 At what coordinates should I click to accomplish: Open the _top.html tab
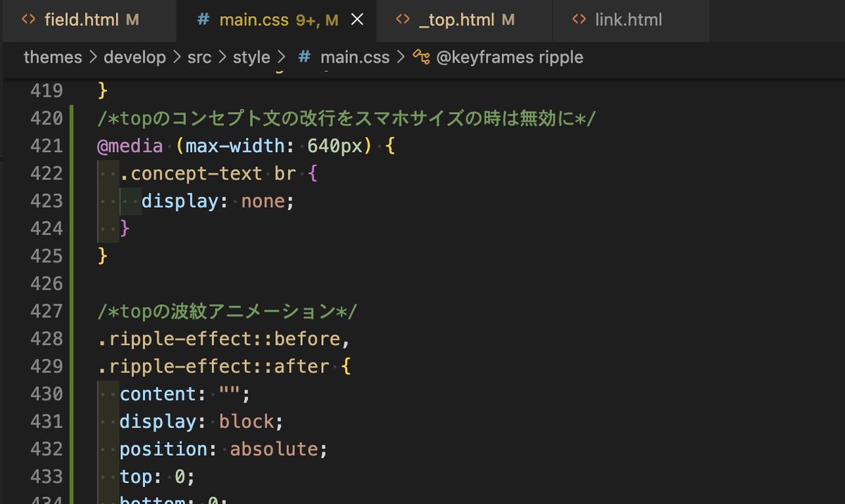(x=464, y=20)
